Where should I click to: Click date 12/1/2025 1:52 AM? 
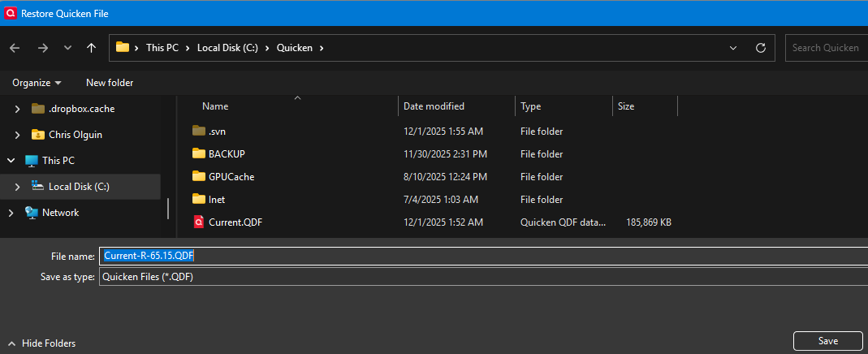tap(443, 222)
